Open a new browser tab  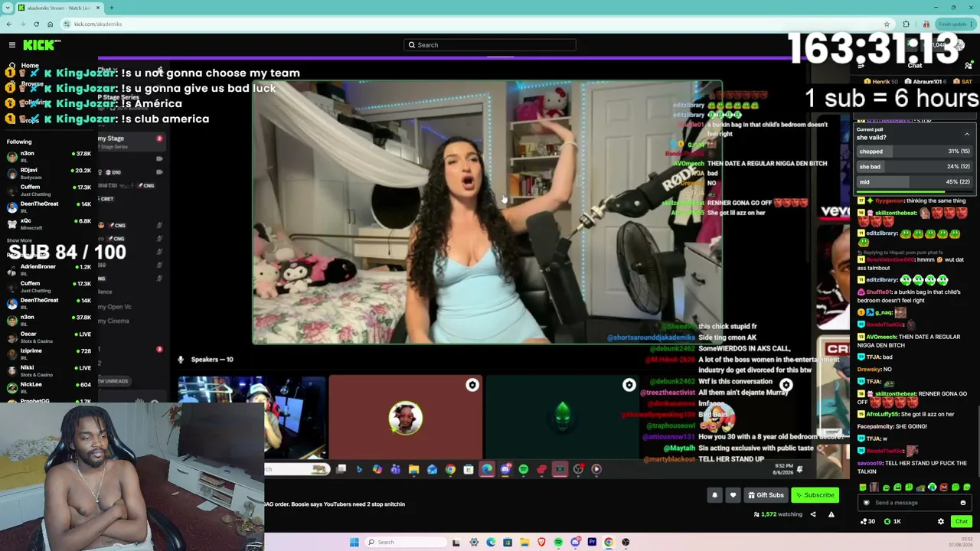111,8
